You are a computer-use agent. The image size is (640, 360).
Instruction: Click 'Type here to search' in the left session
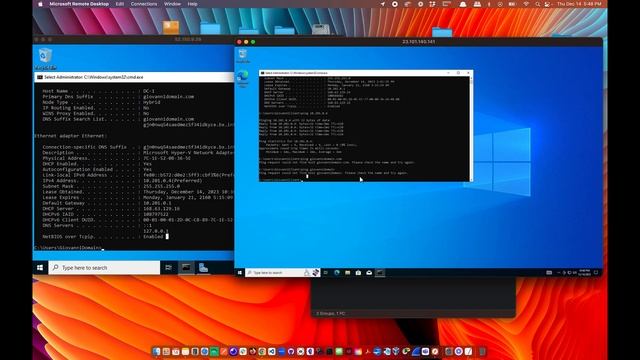[x=104, y=268]
